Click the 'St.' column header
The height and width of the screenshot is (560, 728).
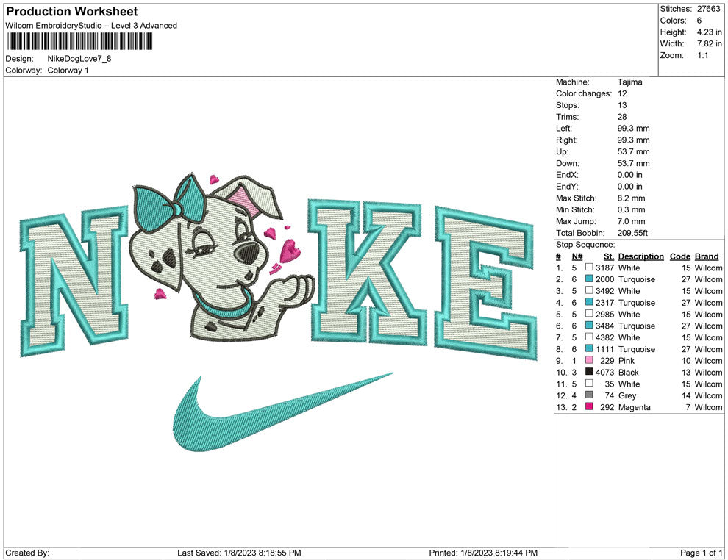pyautogui.click(x=609, y=256)
